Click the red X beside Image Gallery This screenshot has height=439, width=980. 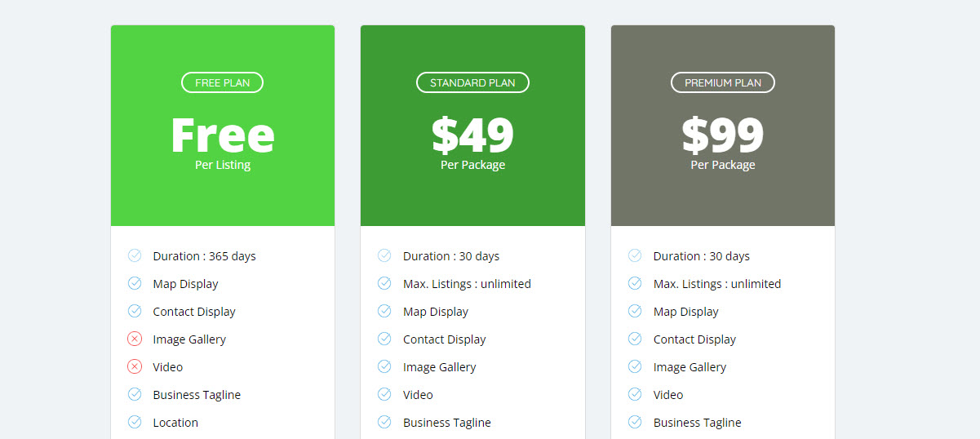pyautogui.click(x=135, y=339)
